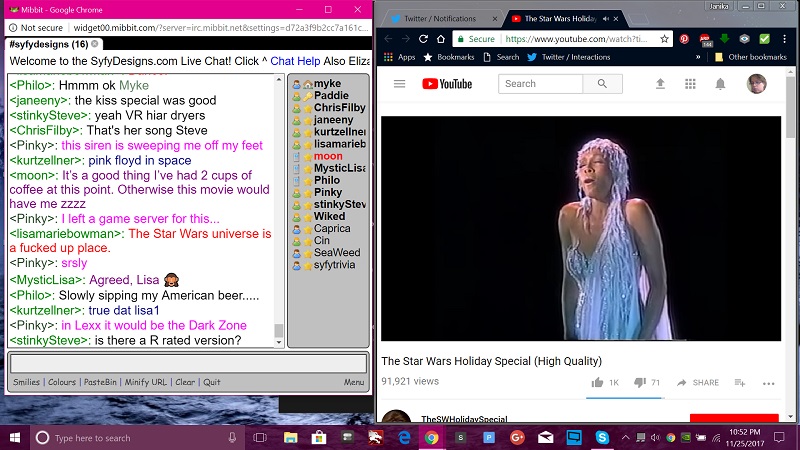Open Windows Action Center notifications
Image resolution: width=800 pixels, height=450 pixels.
point(779,438)
